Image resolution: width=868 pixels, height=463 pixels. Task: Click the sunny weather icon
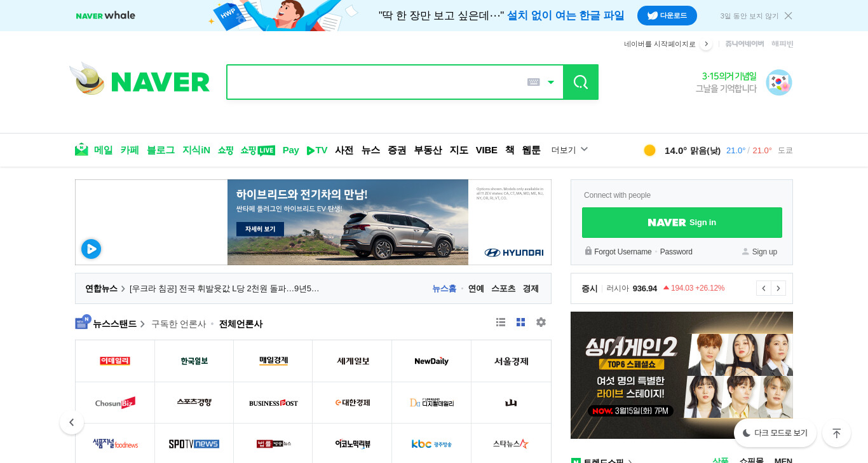pos(649,150)
